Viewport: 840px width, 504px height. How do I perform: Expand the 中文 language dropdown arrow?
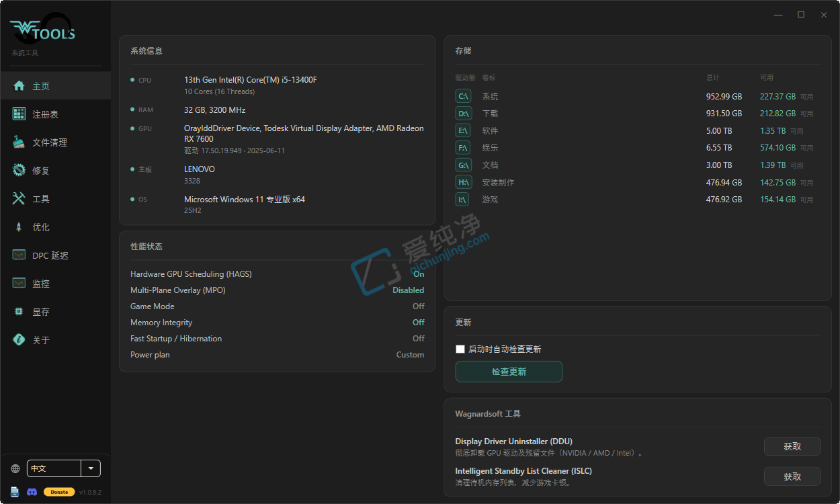91,468
